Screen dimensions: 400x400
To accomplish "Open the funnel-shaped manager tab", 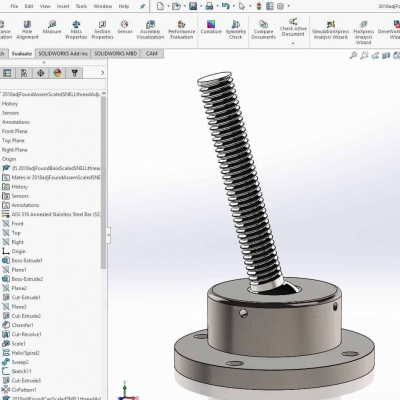I will pos(74,73).
